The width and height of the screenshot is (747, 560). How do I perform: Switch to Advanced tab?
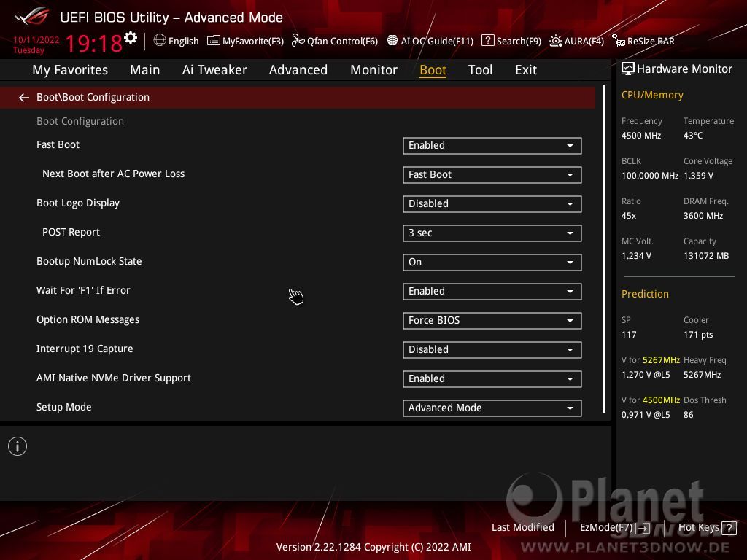[x=298, y=70]
